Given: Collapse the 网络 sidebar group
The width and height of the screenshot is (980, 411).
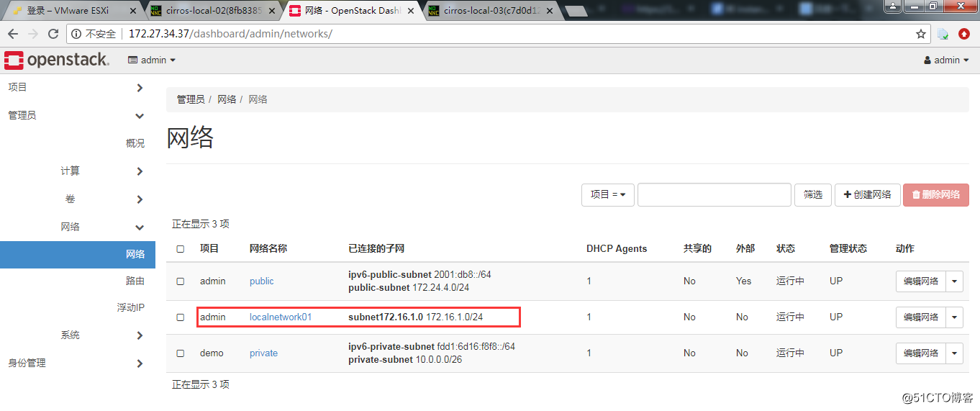Looking at the screenshot, I should (x=78, y=227).
